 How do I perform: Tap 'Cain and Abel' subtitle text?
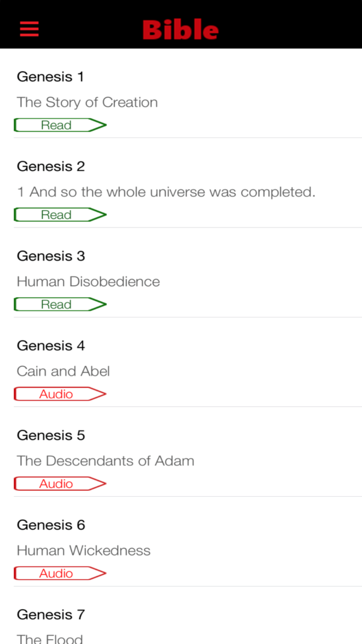click(63, 371)
